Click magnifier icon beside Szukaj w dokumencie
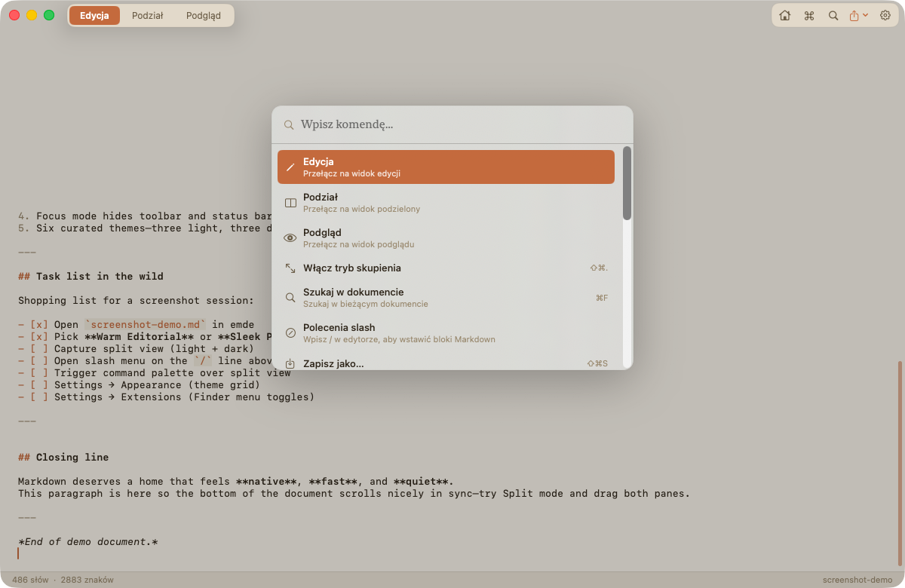The image size is (905, 588). (x=290, y=297)
